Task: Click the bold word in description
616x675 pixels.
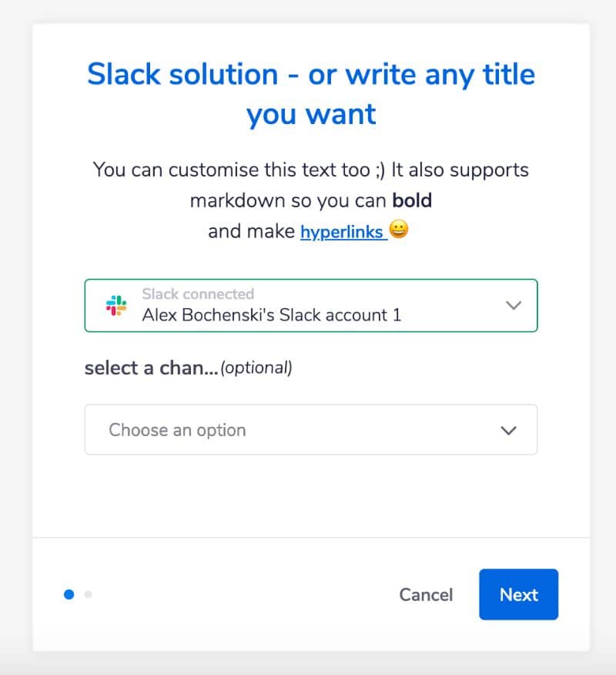Action: tap(412, 200)
